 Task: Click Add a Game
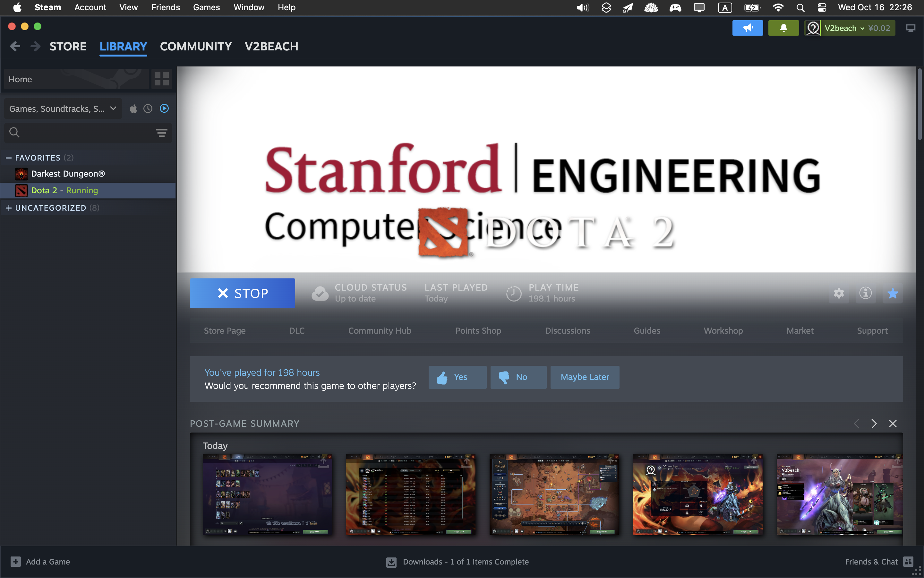(40, 562)
